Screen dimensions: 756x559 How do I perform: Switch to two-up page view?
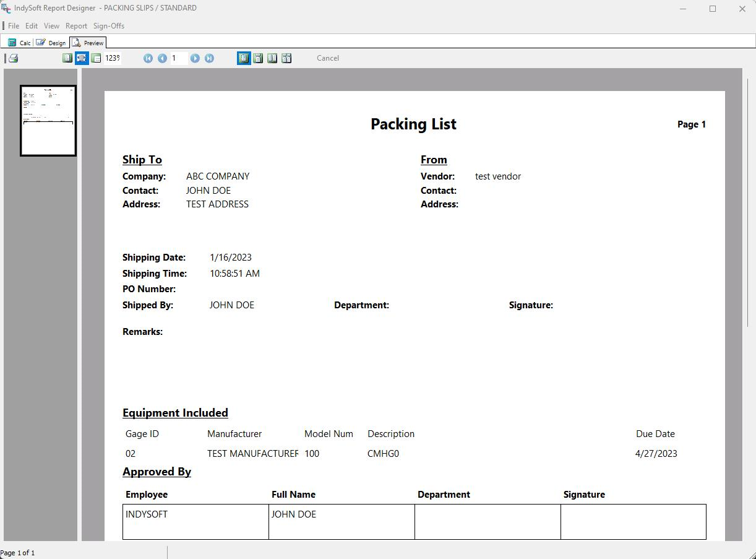272,58
